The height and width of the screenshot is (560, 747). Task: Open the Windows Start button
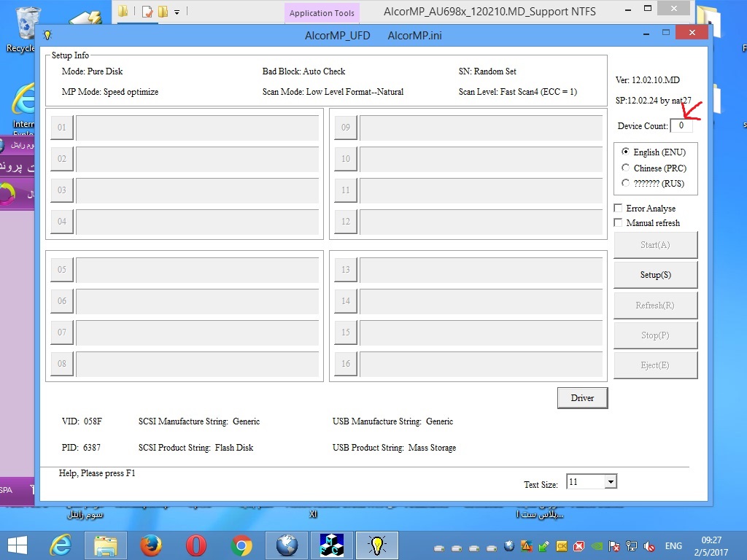18,545
